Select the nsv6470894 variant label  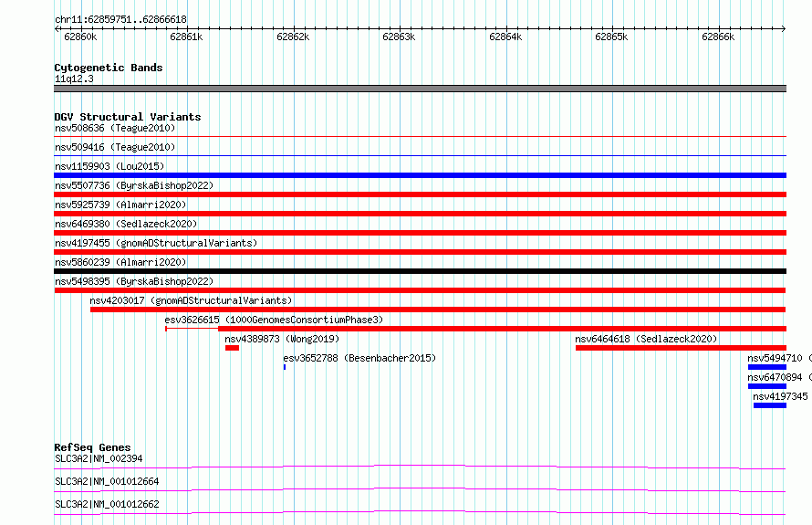775,377
